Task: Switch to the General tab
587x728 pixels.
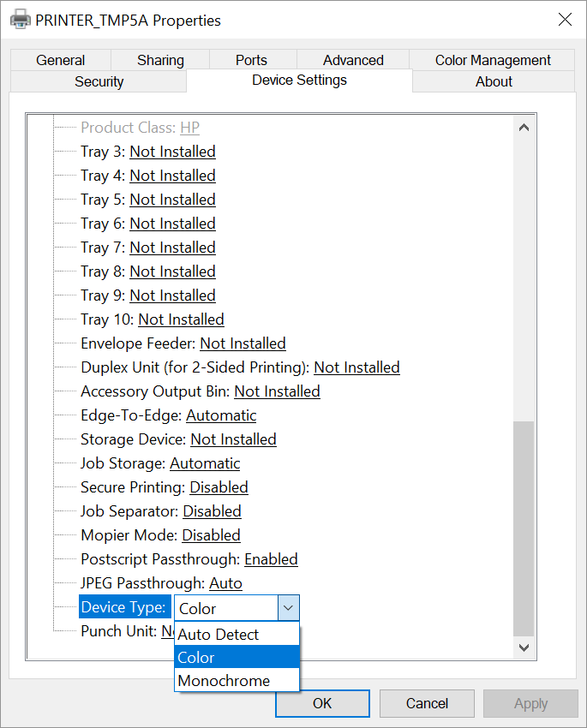Action: point(60,60)
